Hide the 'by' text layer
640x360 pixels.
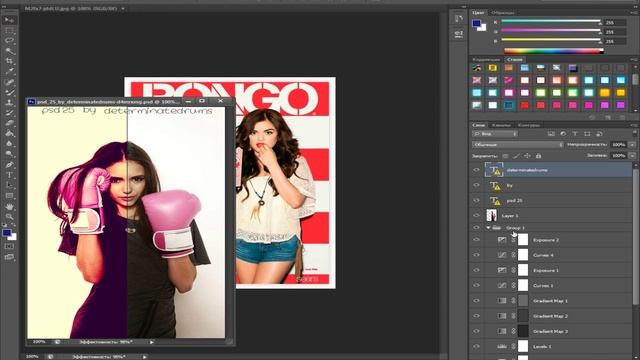coord(476,185)
